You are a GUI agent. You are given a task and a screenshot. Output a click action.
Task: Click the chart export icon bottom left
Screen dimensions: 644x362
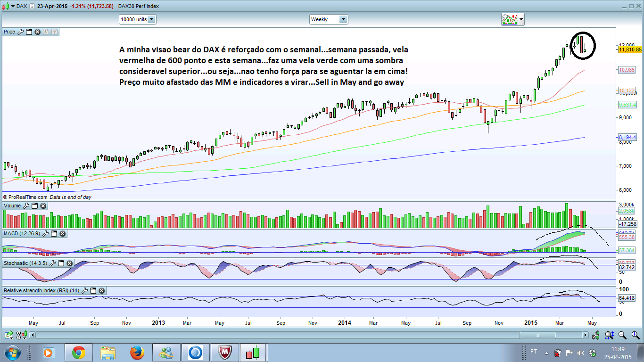tap(9, 335)
